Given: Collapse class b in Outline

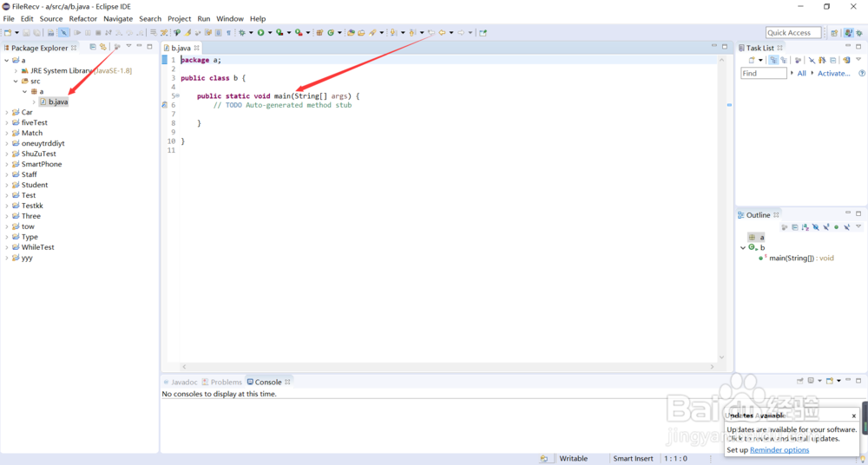Looking at the screenshot, I should pos(743,247).
